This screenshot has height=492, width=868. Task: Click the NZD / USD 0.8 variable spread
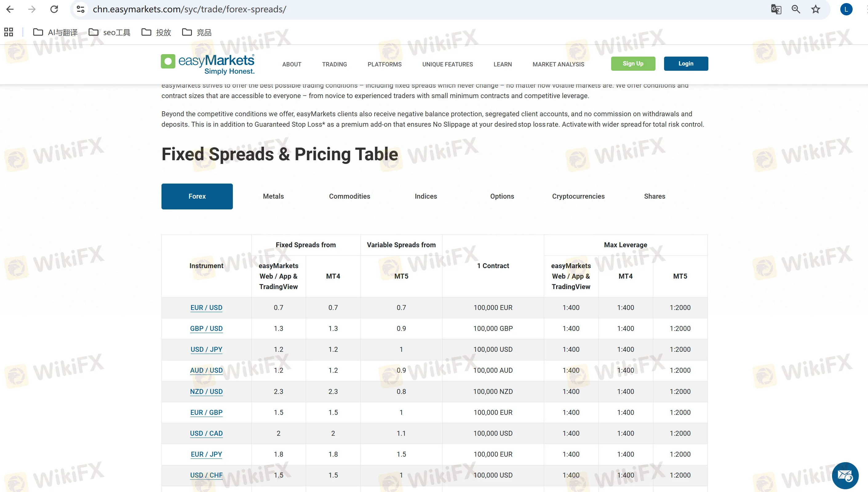pos(401,392)
